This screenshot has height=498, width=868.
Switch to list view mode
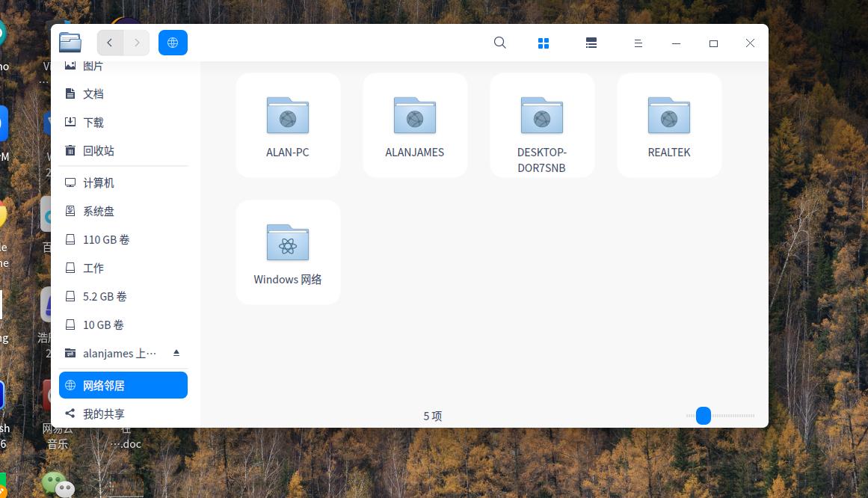pyautogui.click(x=591, y=43)
